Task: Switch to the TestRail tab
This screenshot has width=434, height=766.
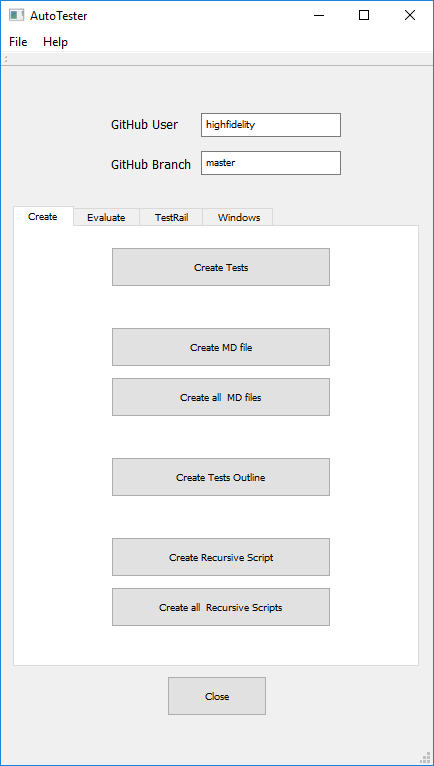Action: 172,218
